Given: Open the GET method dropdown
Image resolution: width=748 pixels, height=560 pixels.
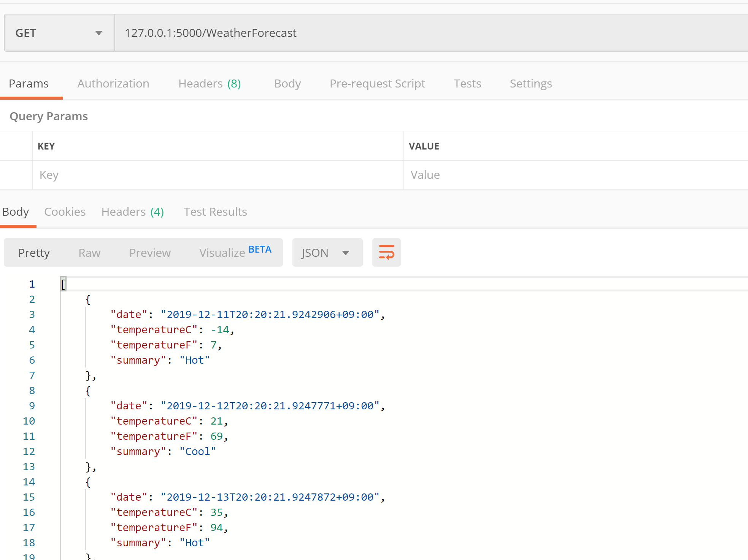Looking at the screenshot, I should tap(59, 33).
